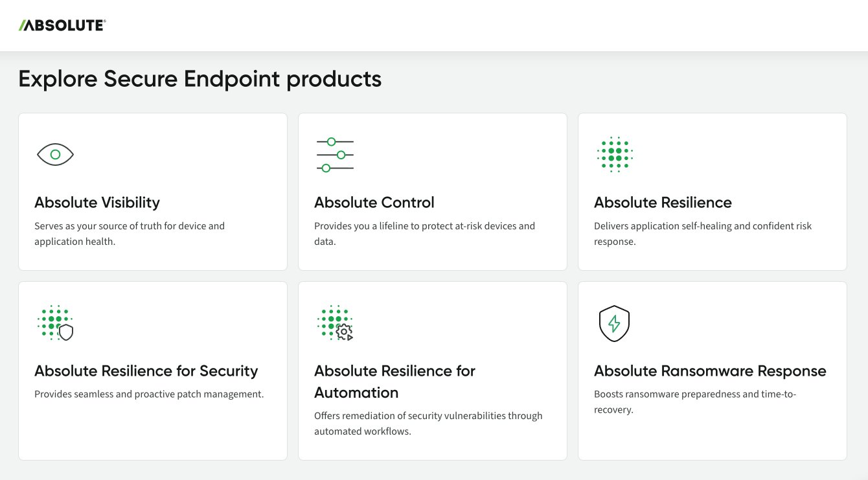868x480 pixels.
Task: Click the Resilience for Security shield-dots icon
Action: [x=56, y=323]
